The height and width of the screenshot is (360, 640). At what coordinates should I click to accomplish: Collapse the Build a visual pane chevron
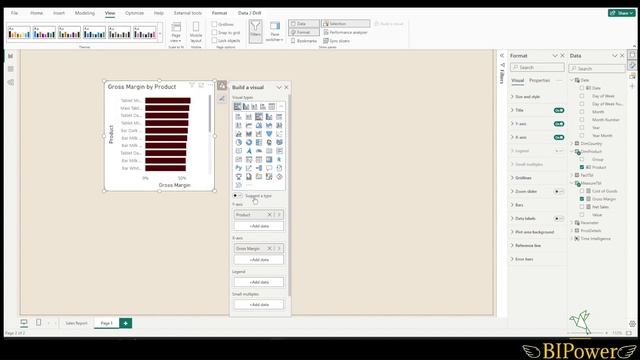coord(279,87)
